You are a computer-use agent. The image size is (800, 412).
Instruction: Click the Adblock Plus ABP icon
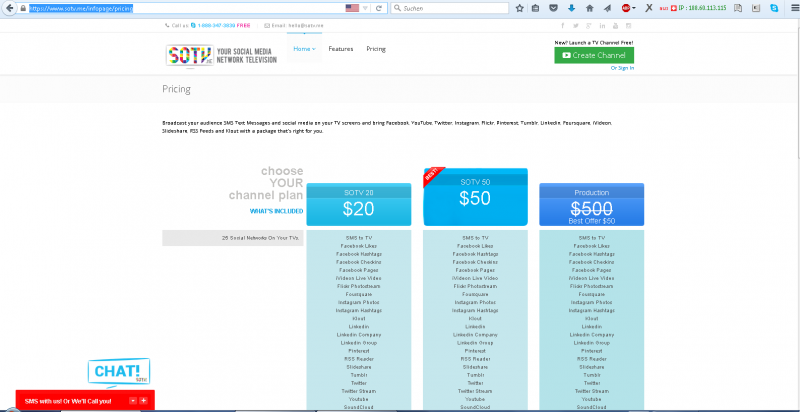click(x=626, y=8)
